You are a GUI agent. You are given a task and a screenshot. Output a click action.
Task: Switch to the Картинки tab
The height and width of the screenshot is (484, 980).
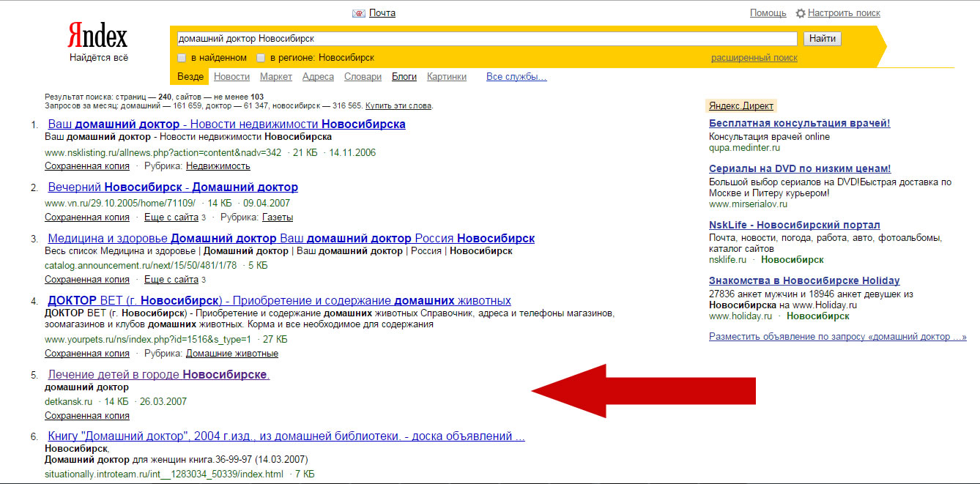[x=447, y=77]
